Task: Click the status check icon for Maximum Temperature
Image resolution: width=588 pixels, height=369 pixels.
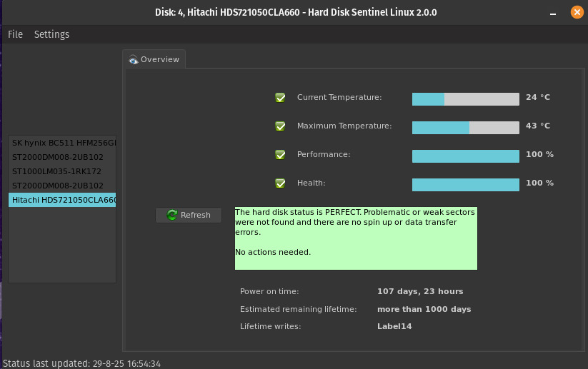Action: click(280, 126)
